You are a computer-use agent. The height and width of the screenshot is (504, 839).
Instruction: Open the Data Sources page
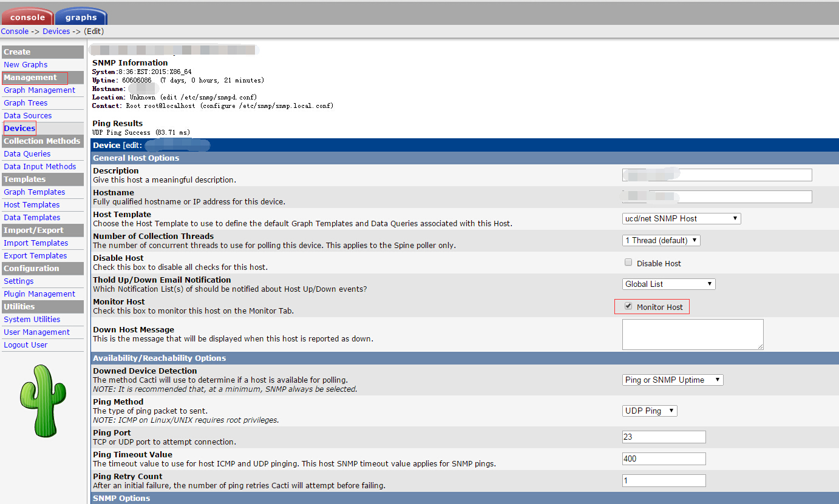pos(28,116)
